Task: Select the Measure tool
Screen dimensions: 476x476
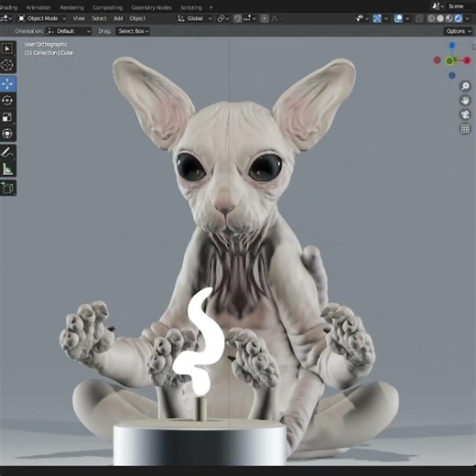Action: 7,168
